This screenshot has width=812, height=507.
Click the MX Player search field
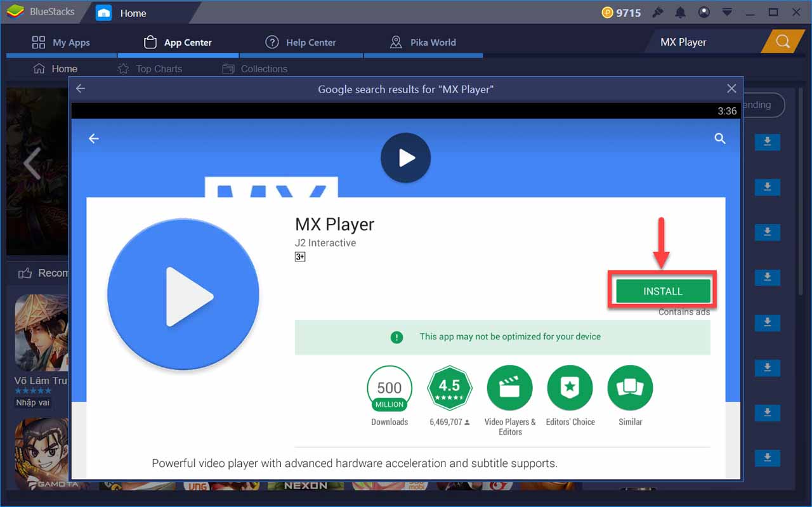click(704, 42)
